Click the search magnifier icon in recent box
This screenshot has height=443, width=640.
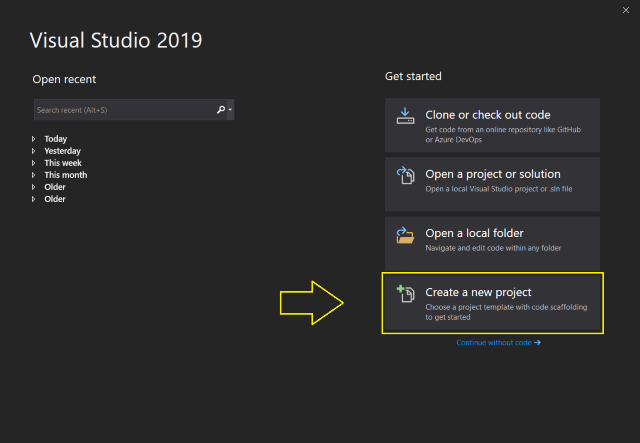click(221, 109)
